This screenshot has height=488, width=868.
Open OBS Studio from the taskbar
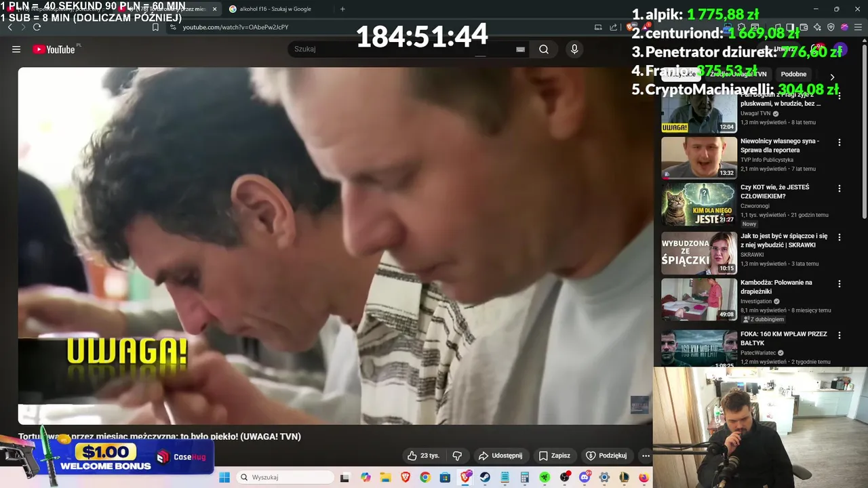tap(564, 477)
